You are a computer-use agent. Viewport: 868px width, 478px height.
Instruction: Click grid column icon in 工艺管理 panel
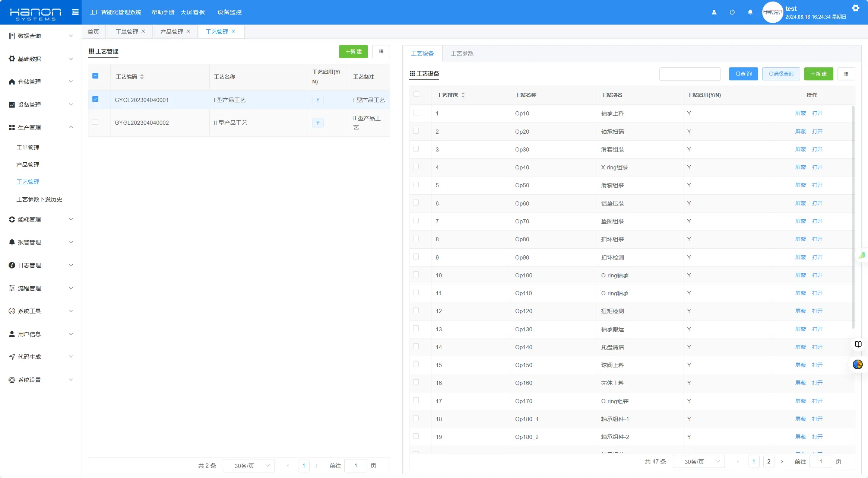point(381,52)
